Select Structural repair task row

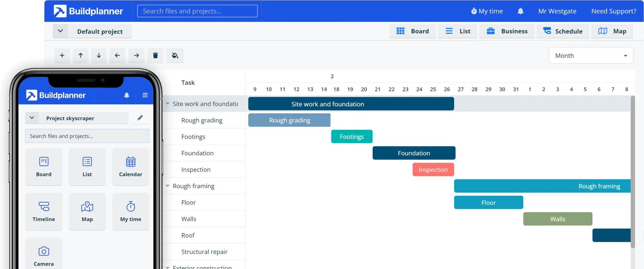tap(204, 252)
